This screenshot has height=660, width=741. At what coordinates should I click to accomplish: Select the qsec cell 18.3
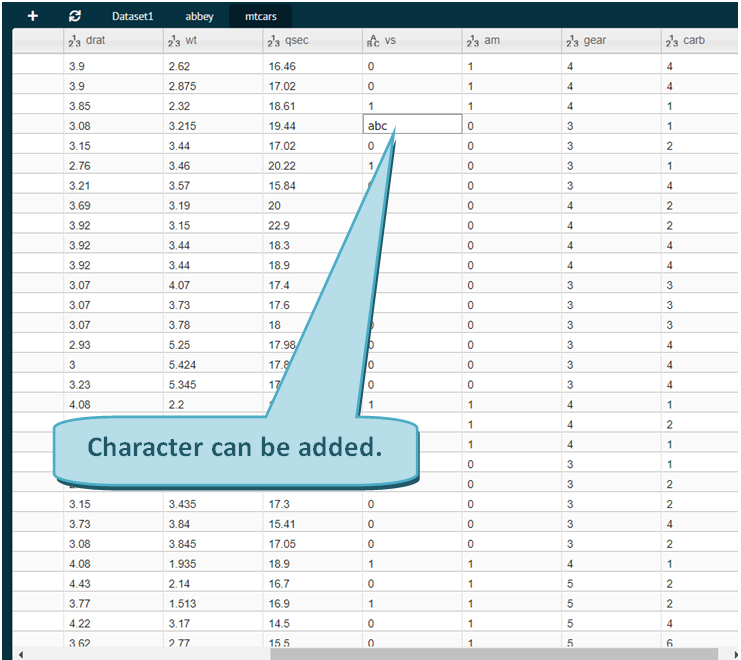313,245
